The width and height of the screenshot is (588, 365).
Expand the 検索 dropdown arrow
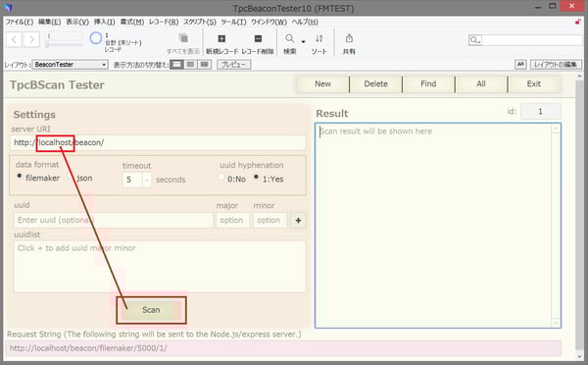pos(303,41)
